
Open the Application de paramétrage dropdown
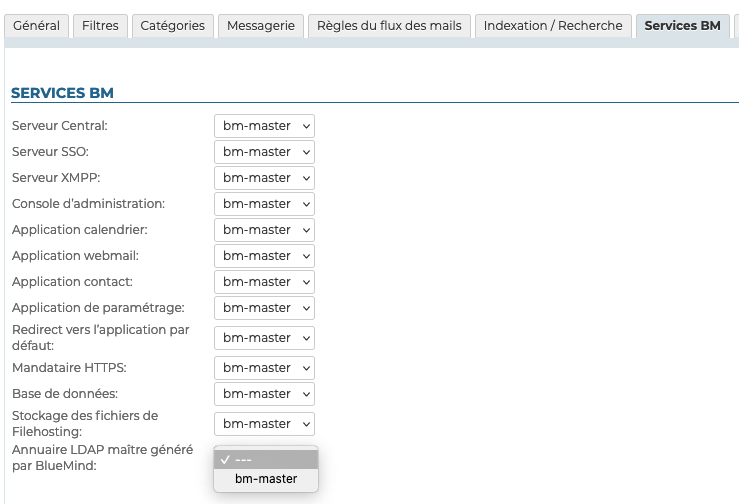[264, 308]
